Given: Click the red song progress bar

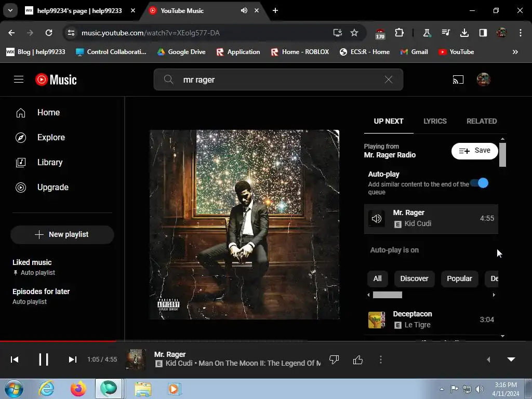Looking at the screenshot, I should click(x=58, y=341).
